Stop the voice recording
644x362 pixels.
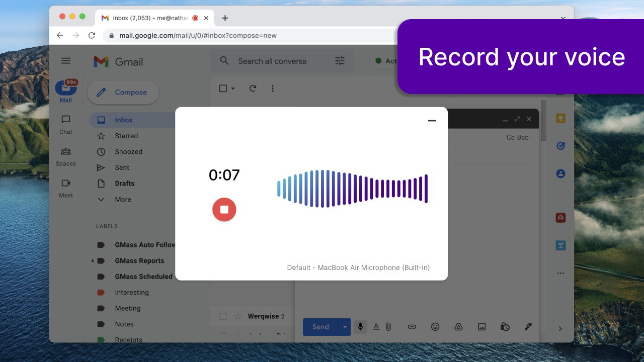point(224,210)
